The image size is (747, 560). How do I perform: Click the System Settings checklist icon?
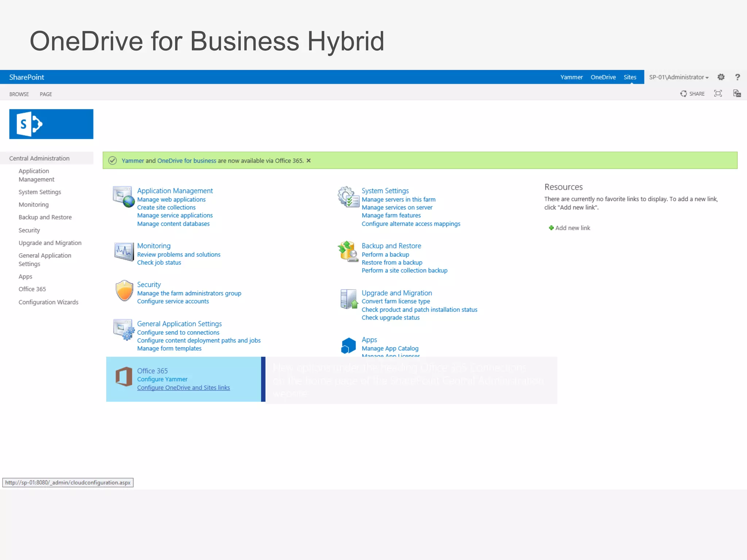tap(348, 197)
